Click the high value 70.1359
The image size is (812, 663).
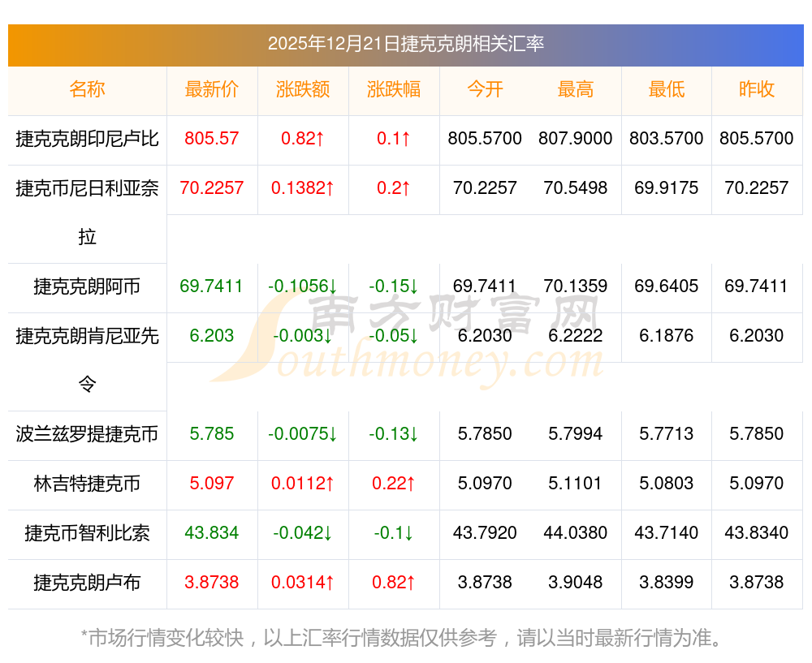pyautogui.click(x=576, y=286)
